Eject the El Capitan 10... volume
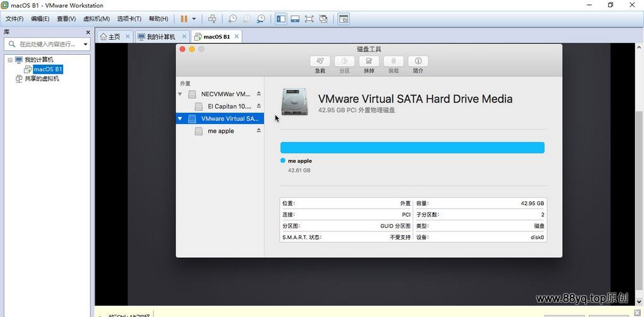This screenshot has width=644, height=317. [258, 106]
